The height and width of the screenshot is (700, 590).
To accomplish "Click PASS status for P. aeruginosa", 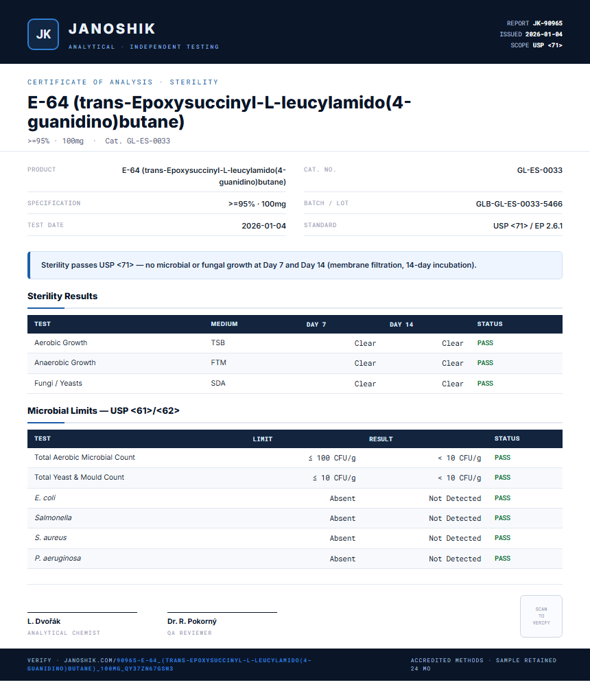I will point(502,559).
